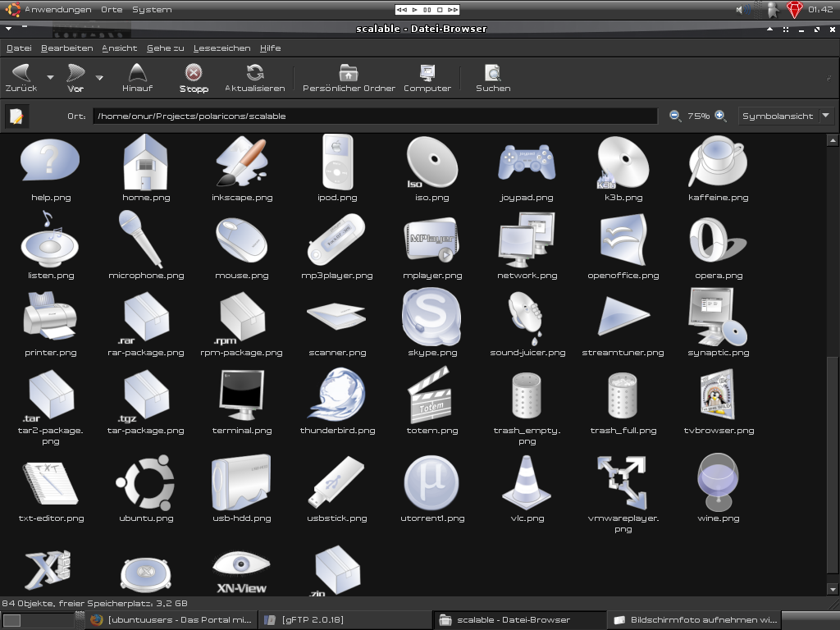The image size is (840, 630).
Task: Select the mp3player.png icon
Action: 336,239
